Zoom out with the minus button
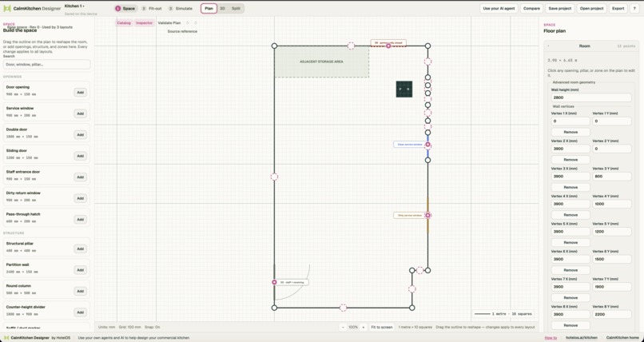Viewport: 644px width, 342px height. (344, 328)
